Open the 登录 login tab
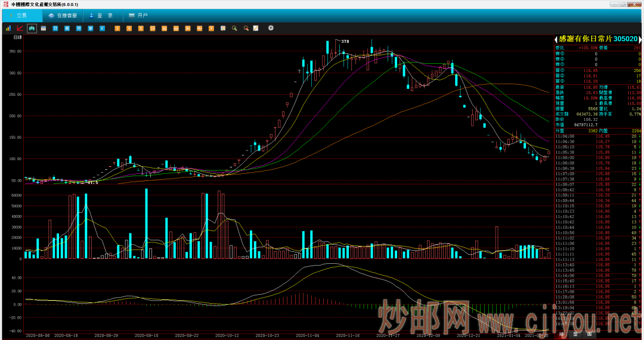Screen dimensions: 644x340 (x=103, y=15)
